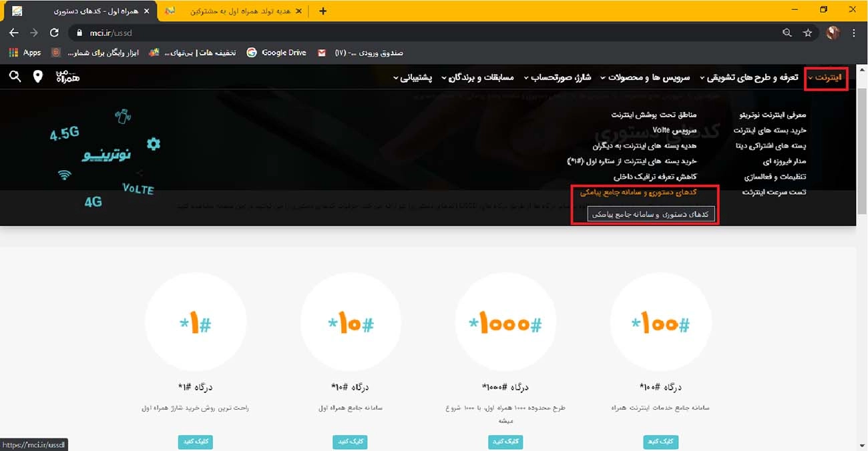Expand the پشتیبانی dropdown menu
This screenshot has height=451, width=868.
coord(417,77)
